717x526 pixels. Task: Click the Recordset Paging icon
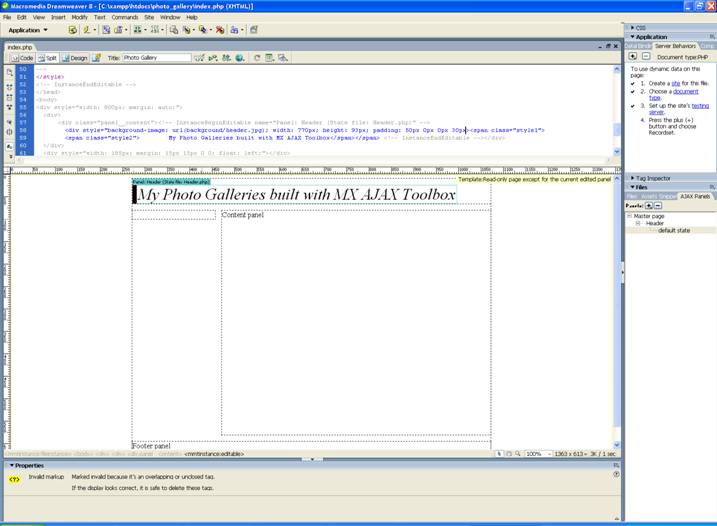tap(137, 30)
